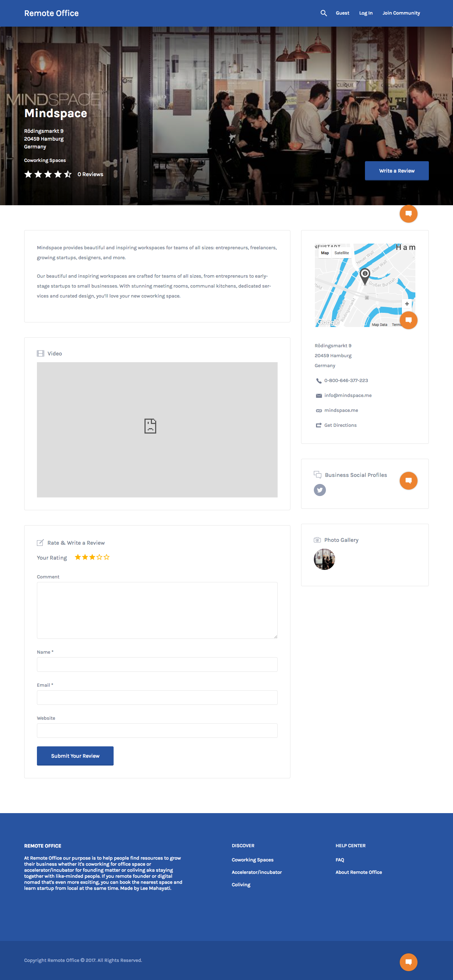Open the Photo Gallery thumbnail image

pyautogui.click(x=324, y=559)
